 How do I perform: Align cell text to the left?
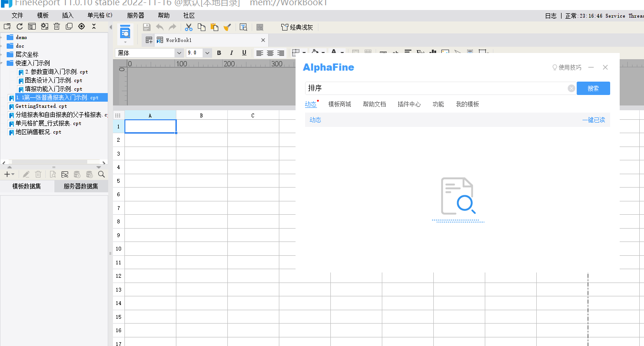point(260,53)
